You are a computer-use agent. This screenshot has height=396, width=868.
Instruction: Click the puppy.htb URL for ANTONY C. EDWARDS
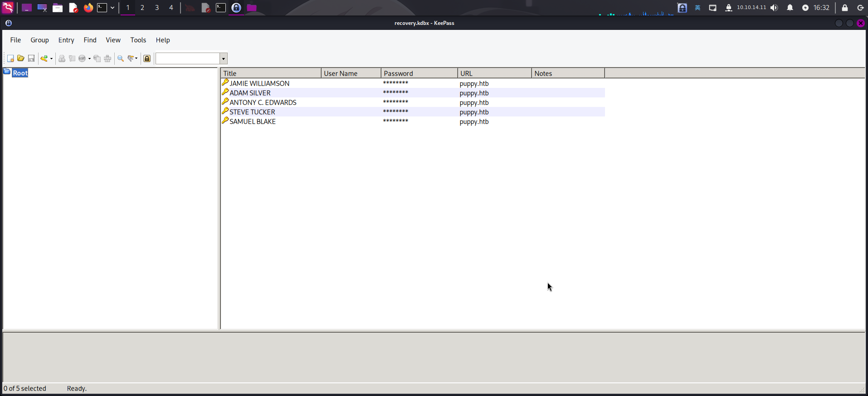[x=474, y=103]
